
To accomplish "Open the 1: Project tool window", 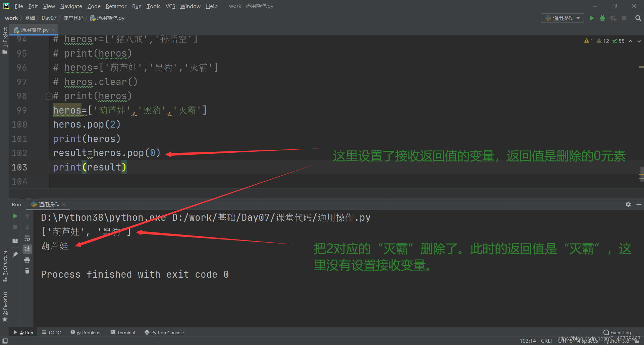I will pyautogui.click(x=5, y=41).
